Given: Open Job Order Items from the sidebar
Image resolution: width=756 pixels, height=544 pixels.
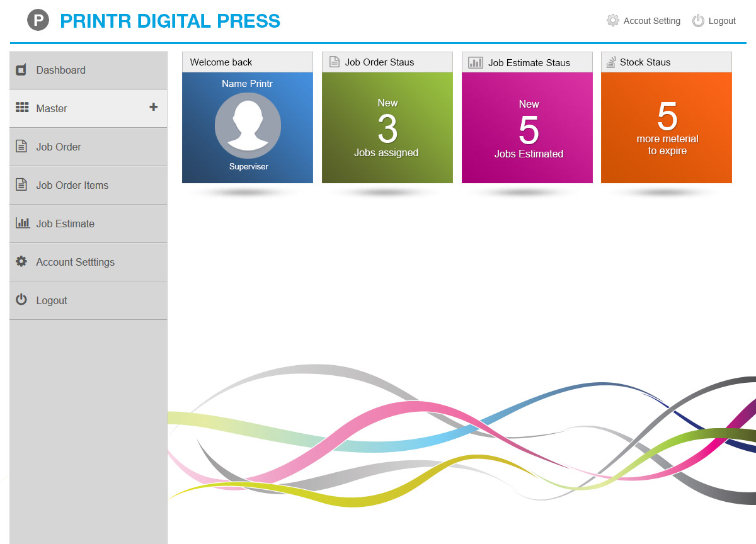Looking at the screenshot, I should pos(72,185).
